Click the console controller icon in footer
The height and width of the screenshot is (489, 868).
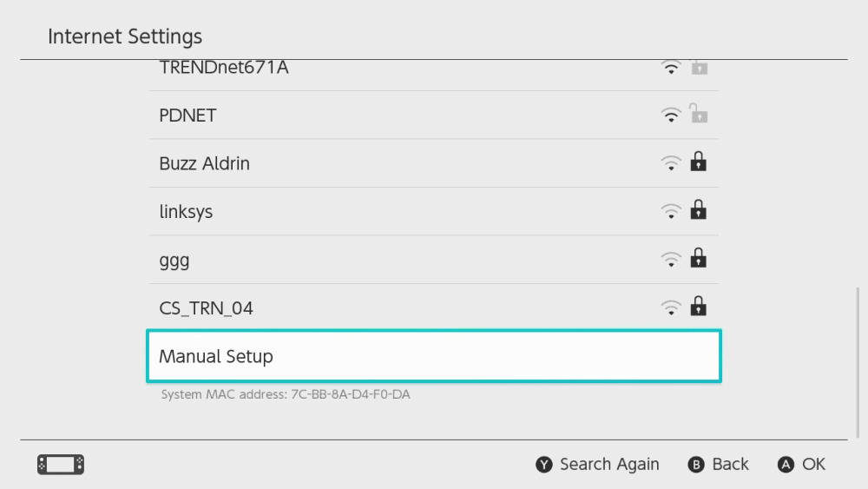tap(61, 465)
